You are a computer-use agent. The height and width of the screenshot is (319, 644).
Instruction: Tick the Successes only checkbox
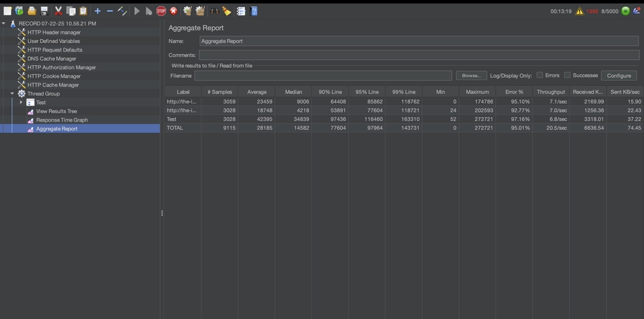click(x=568, y=75)
